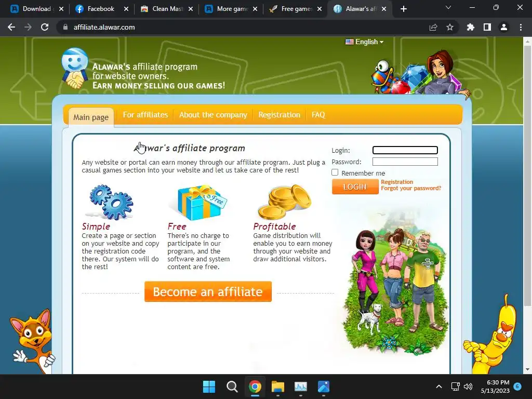Open the For affiliates menu item

click(x=145, y=115)
